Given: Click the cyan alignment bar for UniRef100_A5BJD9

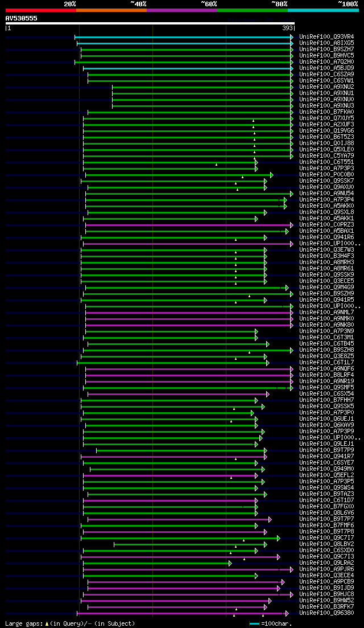Looking at the screenshot, I should coord(187,68).
